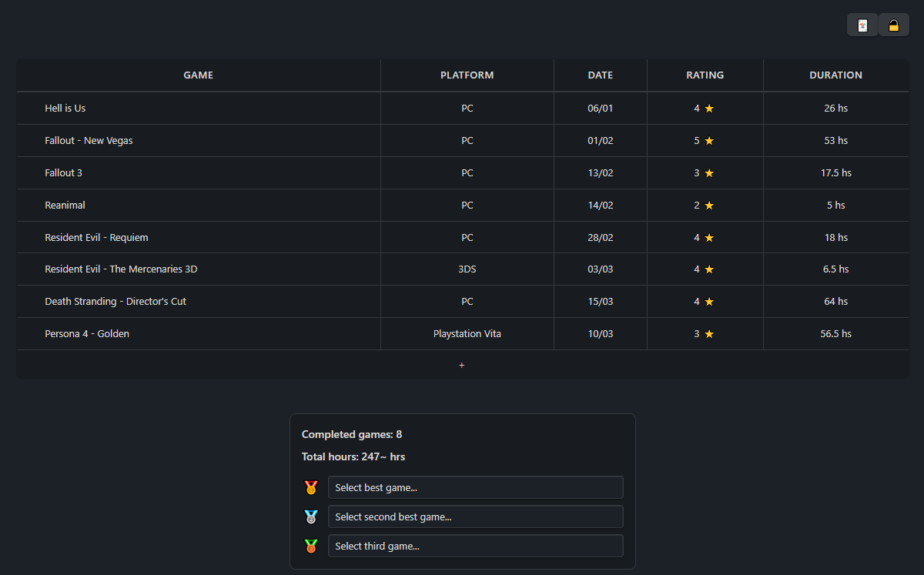Click the joker card icon button
Image resolution: width=924 pixels, height=575 pixels.
click(862, 25)
